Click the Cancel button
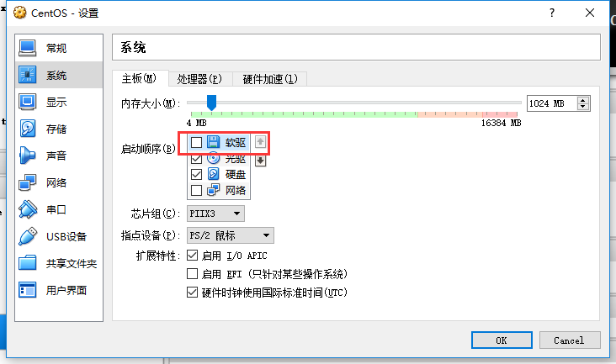Image resolution: width=616 pixels, height=364 pixels. [x=570, y=340]
